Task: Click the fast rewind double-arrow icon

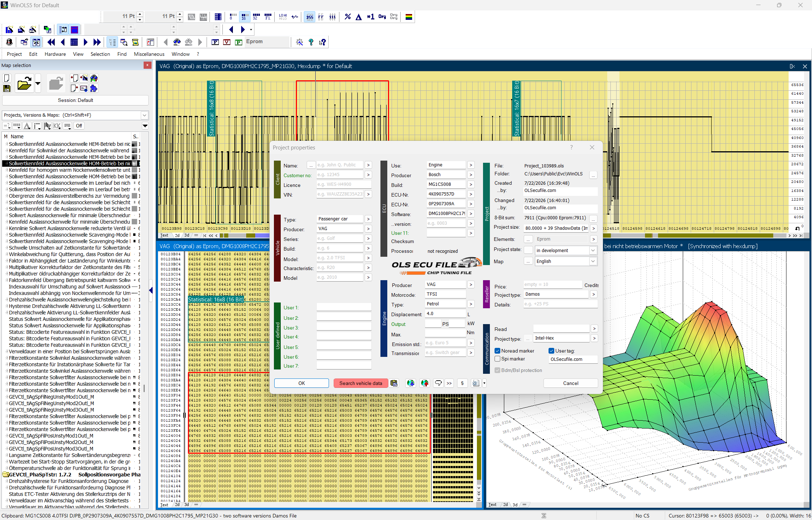Action: [x=51, y=42]
